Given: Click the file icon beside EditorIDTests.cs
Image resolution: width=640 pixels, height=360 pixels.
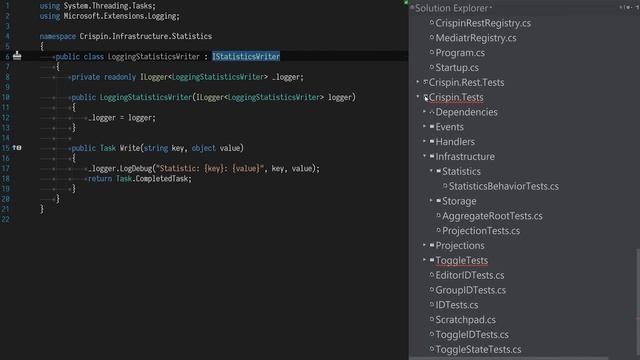Looking at the screenshot, I should click(x=431, y=275).
